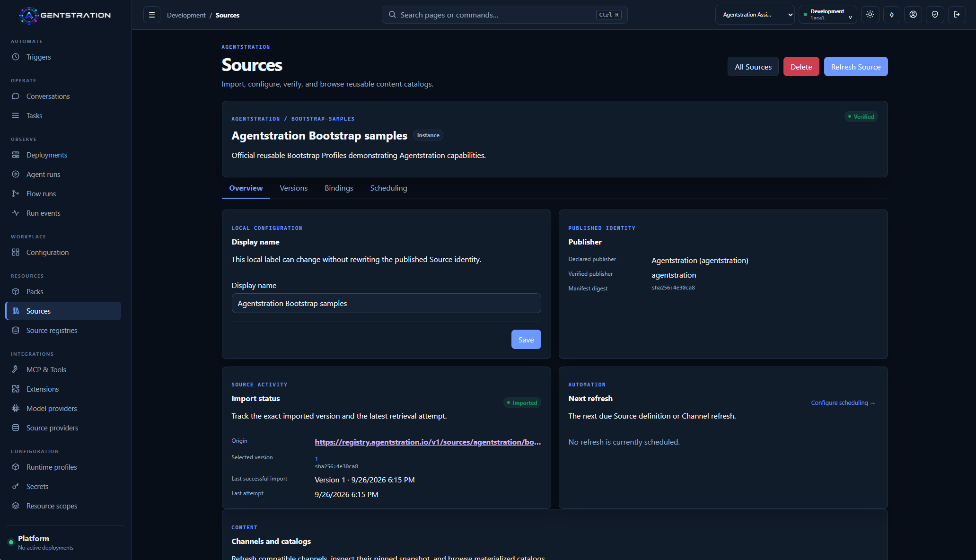
Task: Click 'Version 1 · 9/26/2026 6:15 PM' text
Action: [x=364, y=480]
